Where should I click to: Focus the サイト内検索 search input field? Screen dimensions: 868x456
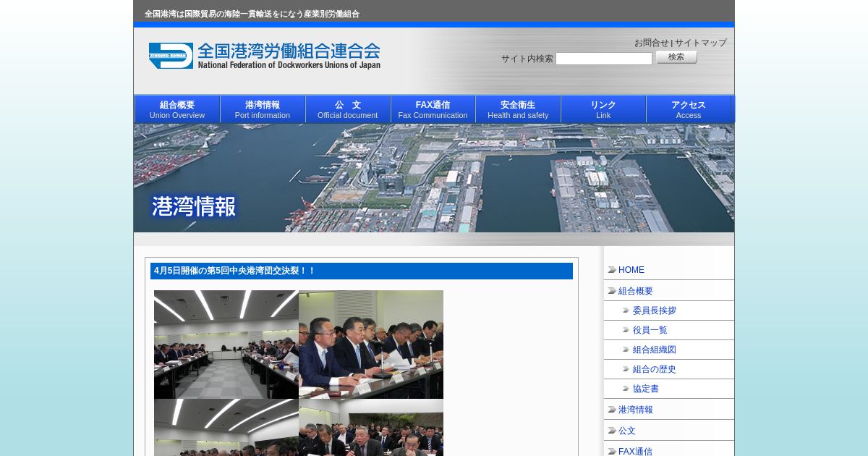pyautogui.click(x=604, y=59)
